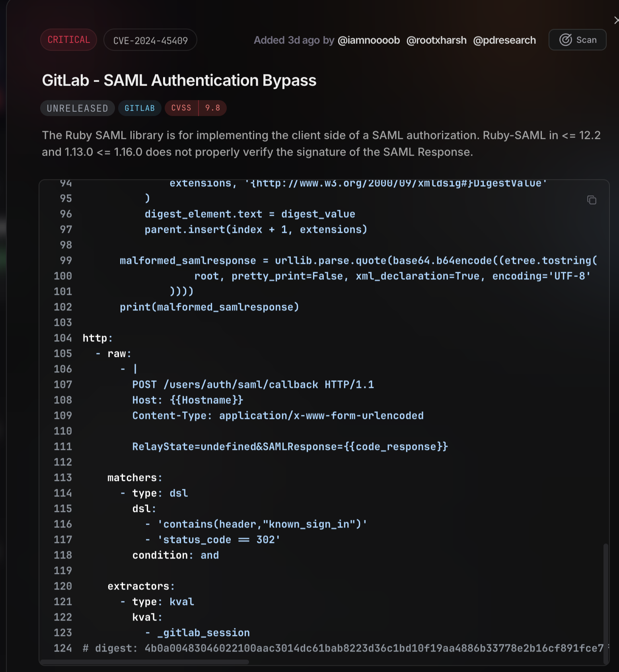Click line number 110 in gutter
The height and width of the screenshot is (672, 619).
(63, 431)
